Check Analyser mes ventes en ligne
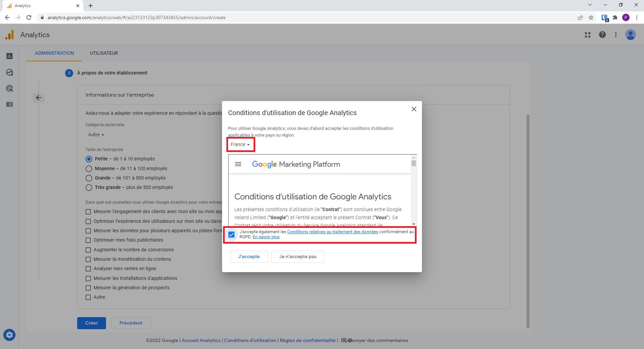 (x=88, y=269)
